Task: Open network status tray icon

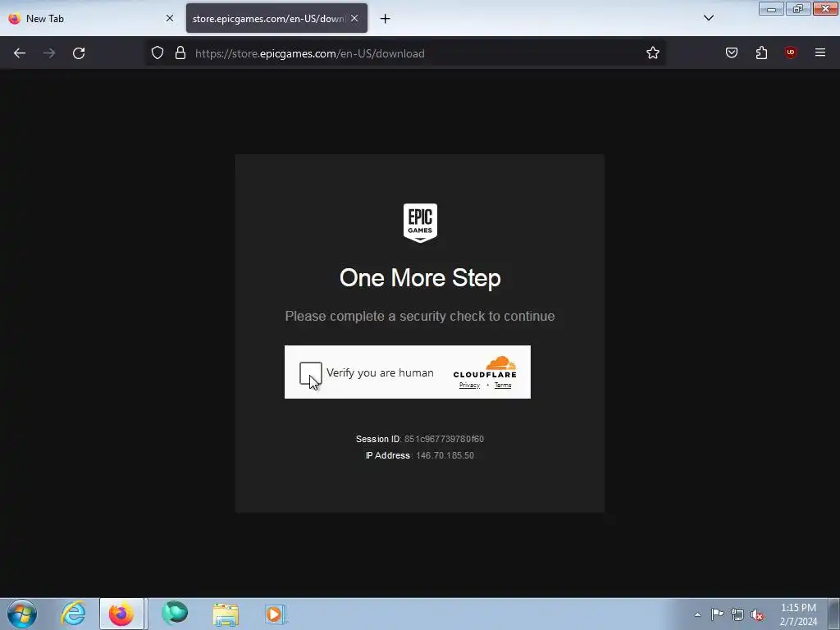Action: pyautogui.click(x=737, y=614)
